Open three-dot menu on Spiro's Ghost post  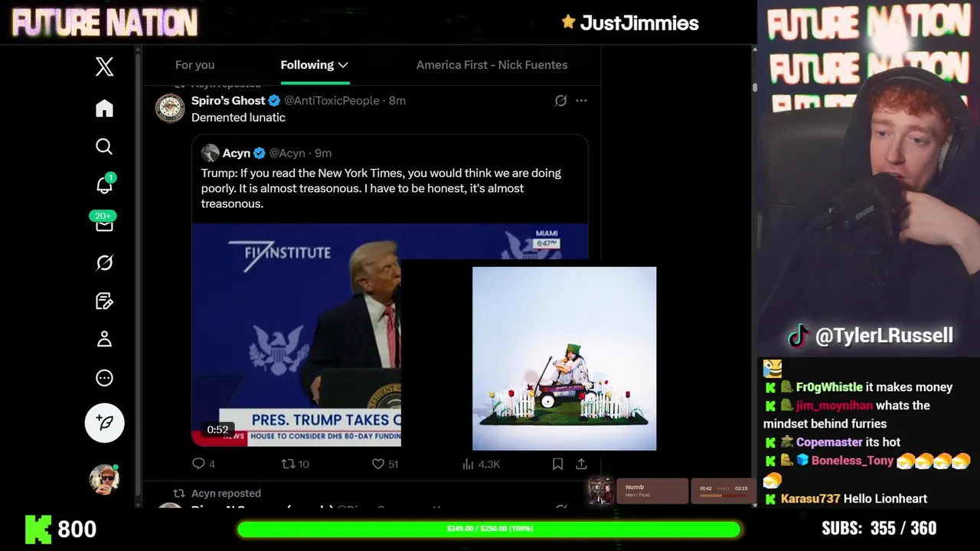coord(581,100)
